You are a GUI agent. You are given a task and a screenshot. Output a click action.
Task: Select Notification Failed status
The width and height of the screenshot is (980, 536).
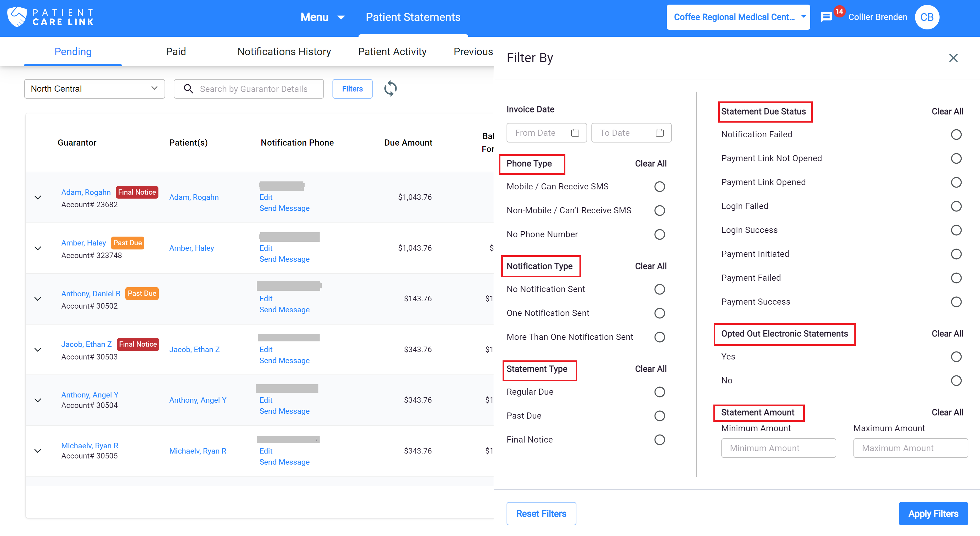click(956, 135)
